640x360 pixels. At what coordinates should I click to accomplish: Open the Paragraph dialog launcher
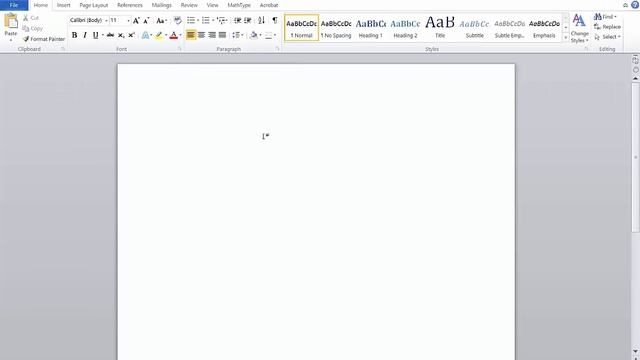[277, 49]
